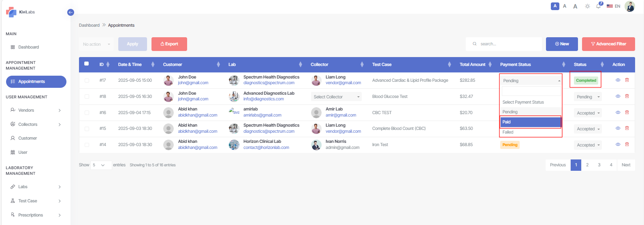The width and height of the screenshot is (644, 225).
Task: Open the No action bulk dropdown
Action: 96,44
